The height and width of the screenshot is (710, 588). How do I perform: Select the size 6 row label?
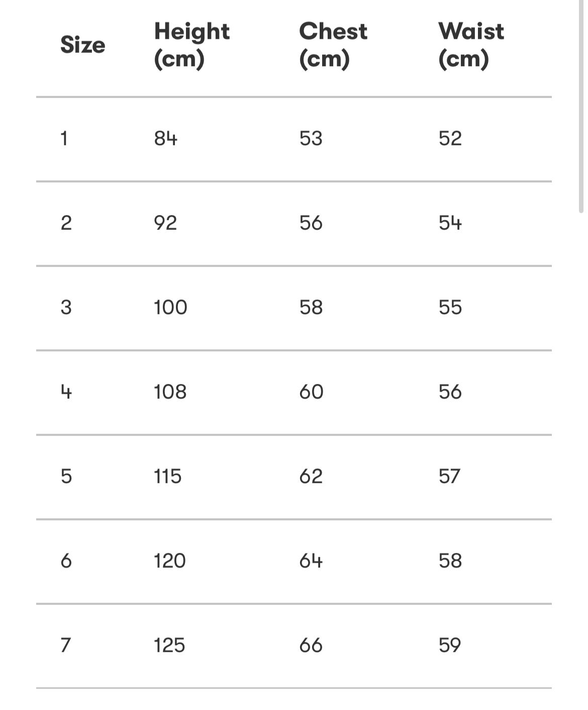point(66,561)
